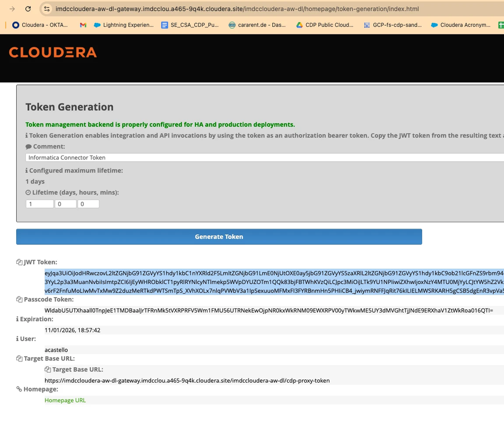The width and height of the screenshot is (504, 430).
Task: Click the Cloudera logo in the header
Action: click(x=53, y=53)
